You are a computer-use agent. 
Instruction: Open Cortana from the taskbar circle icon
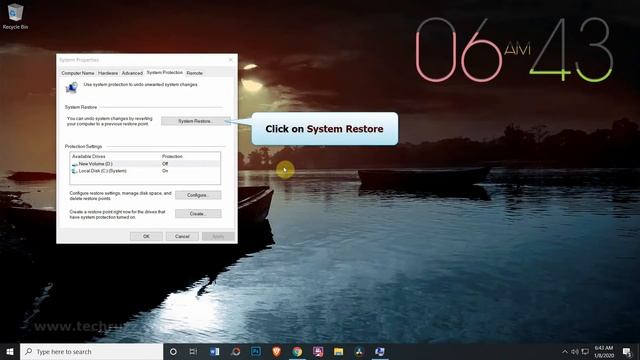[173, 351]
